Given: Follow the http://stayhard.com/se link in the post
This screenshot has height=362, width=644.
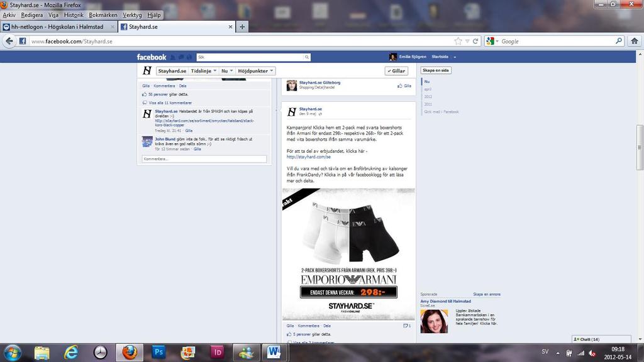Looking at the screenshot, I should click(x=308, y=156).
